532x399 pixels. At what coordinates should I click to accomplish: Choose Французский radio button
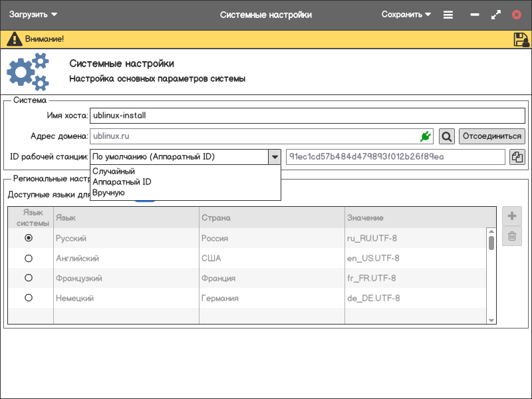29,278
